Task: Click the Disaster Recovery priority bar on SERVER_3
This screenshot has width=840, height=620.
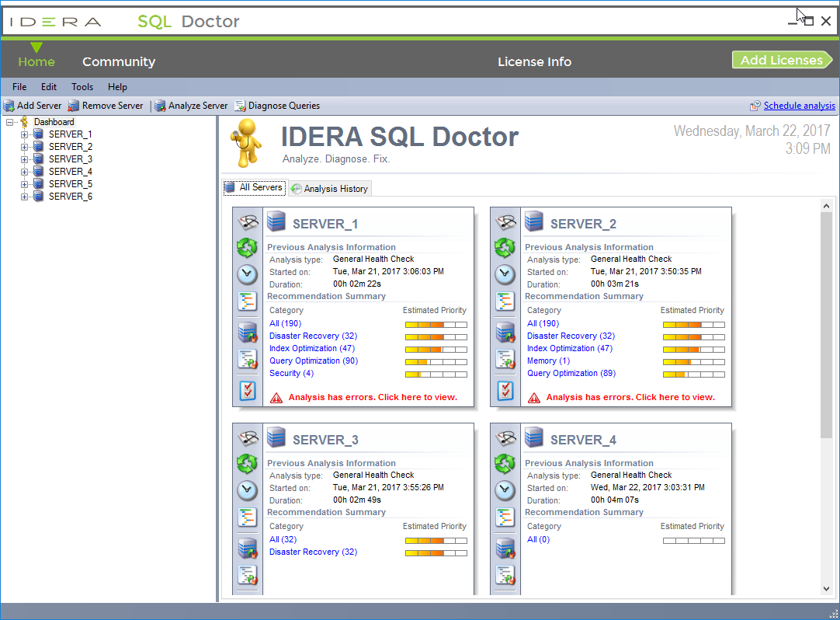Action: point(436,552)
